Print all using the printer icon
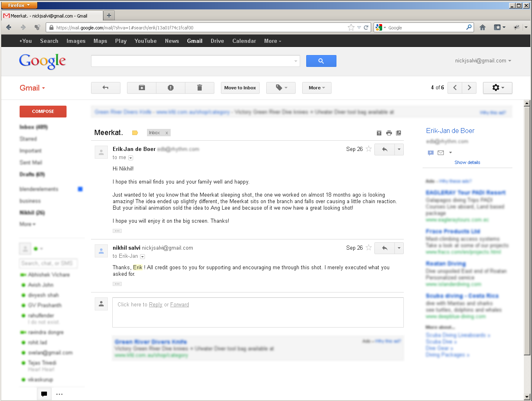This screenshot has height=401, width=532. 389,133
